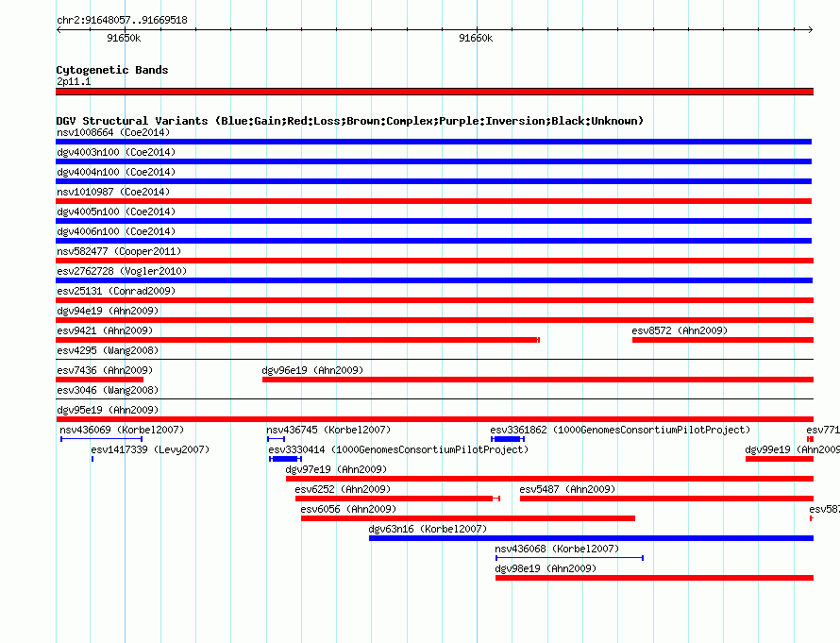Click the 2p11.1 cytogenetic band bar
840x643 pixels.
(x=434, y=92)
